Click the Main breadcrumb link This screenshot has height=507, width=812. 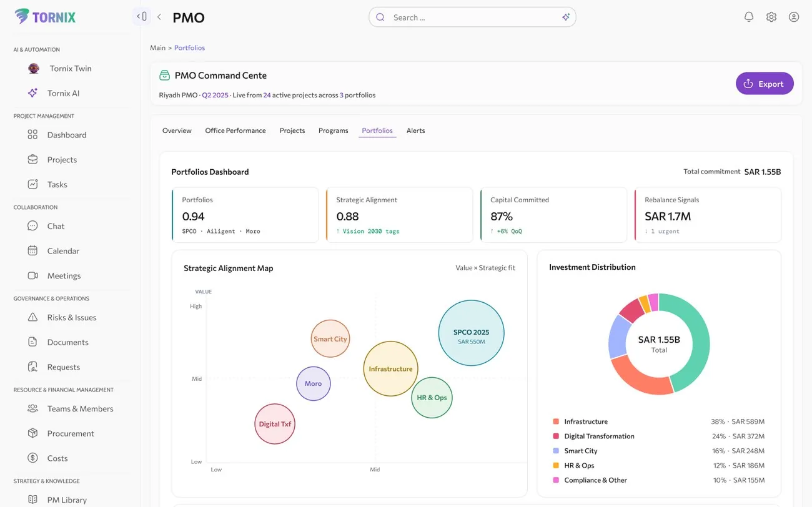point(157,47)
